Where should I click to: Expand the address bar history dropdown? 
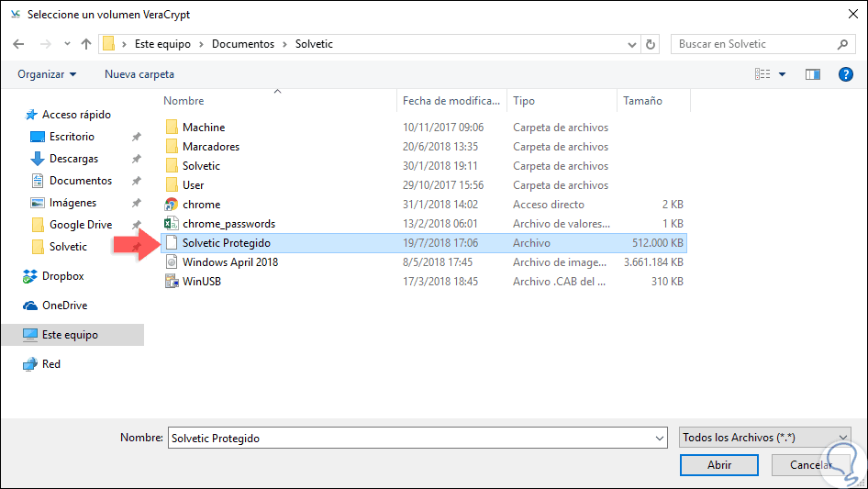[x=631, y=44]
